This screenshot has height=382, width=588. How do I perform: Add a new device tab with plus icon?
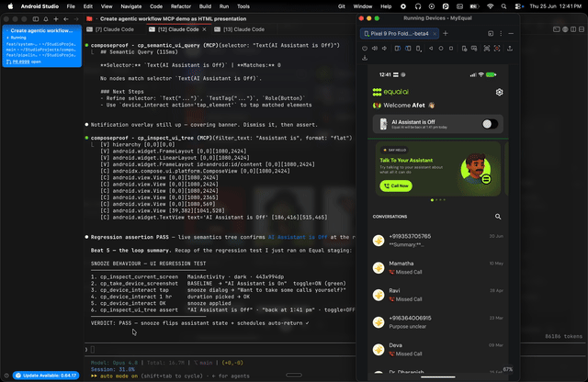446,33
